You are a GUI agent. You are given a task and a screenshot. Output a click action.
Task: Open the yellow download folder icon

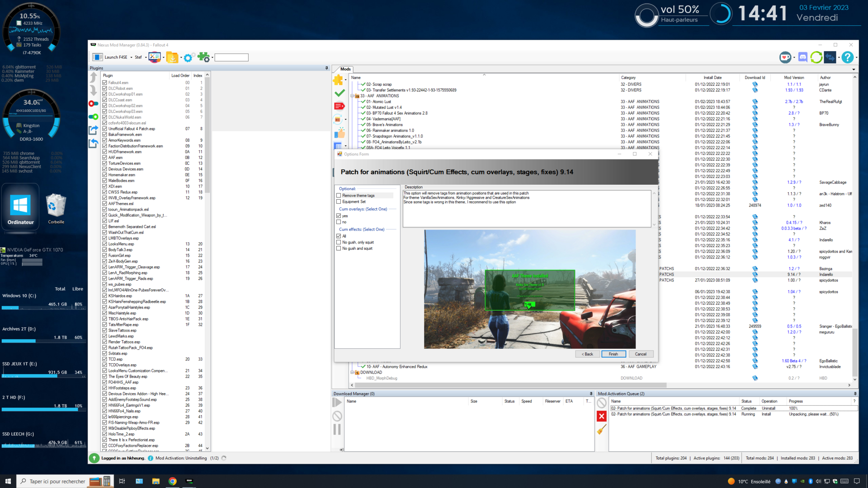(x=172, y=57)
